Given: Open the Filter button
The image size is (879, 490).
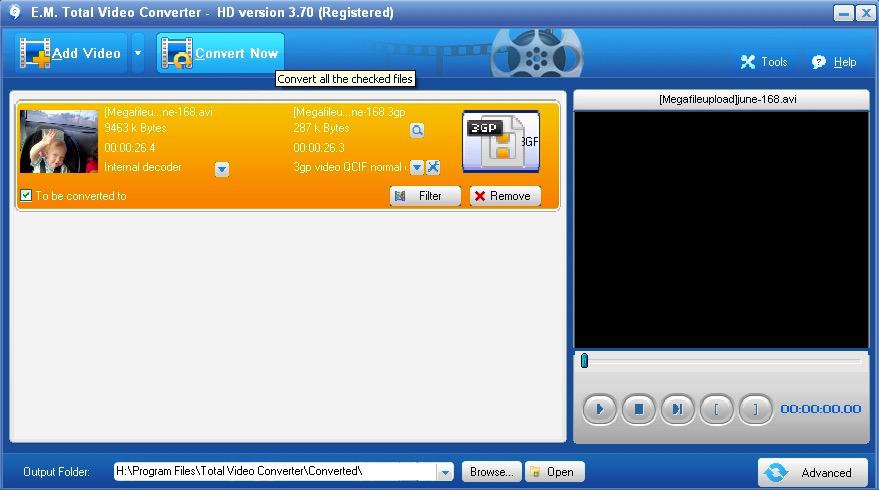Looking at the screenshot, I should 425,196.
